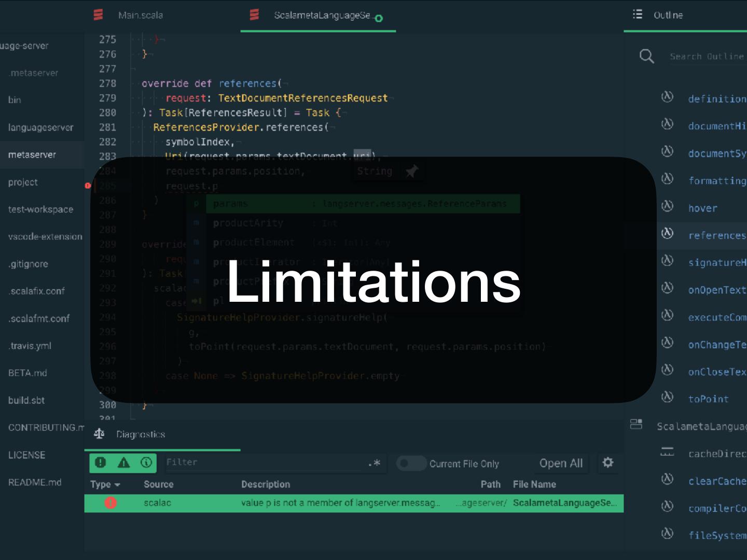The image size is (747, 560).
Task: Click the Outline search magnifier icon
Action: [646, 56]
